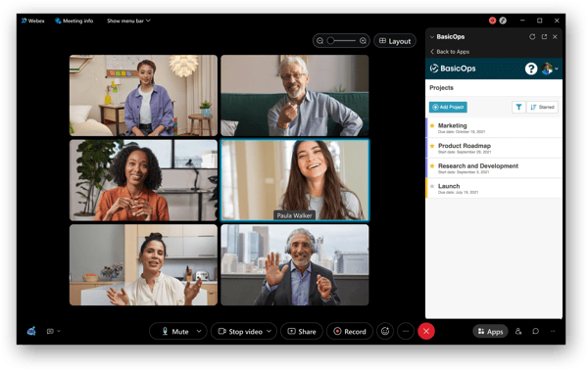588x370 pixels.
Task: Click the Webex Assistant icon at bottom left
Action: 31,331
